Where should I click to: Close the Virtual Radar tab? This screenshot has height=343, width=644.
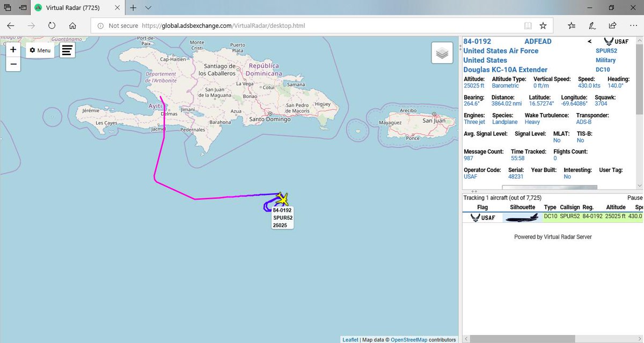click(116, 8)
